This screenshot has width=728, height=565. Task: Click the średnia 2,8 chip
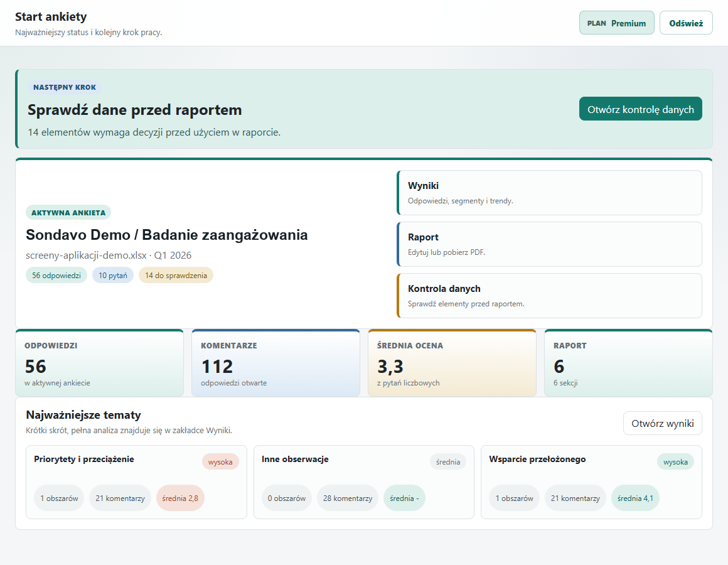[x=180, y=498]
